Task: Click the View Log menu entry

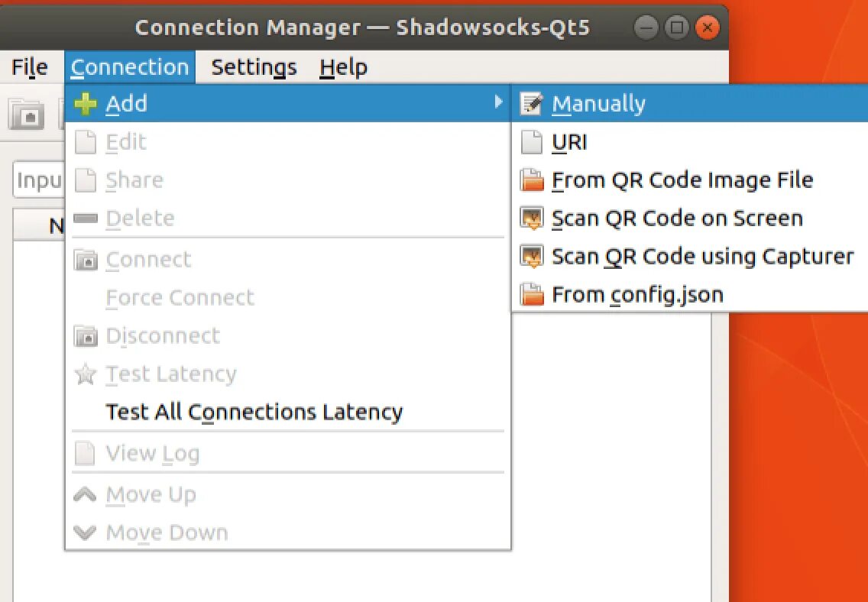Action: 288,454
